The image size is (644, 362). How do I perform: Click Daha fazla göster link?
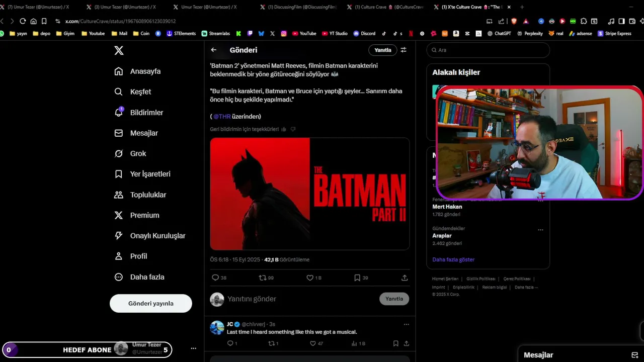point(453,259)
